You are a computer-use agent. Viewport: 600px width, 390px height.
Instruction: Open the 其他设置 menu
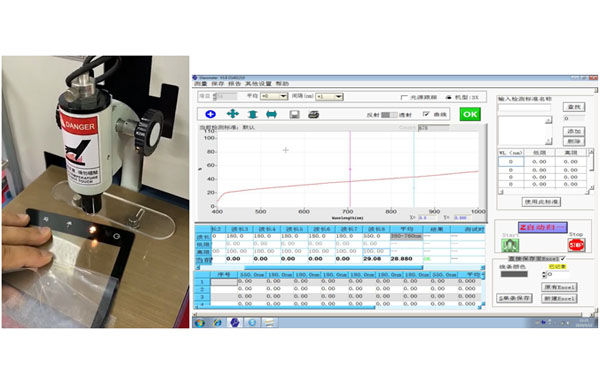coord(258,83)
